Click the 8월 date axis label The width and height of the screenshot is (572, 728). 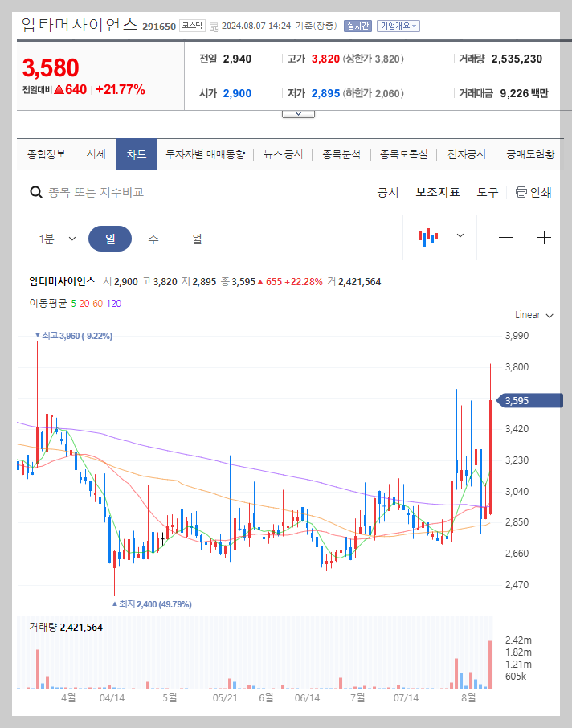[x=468, y=697]
